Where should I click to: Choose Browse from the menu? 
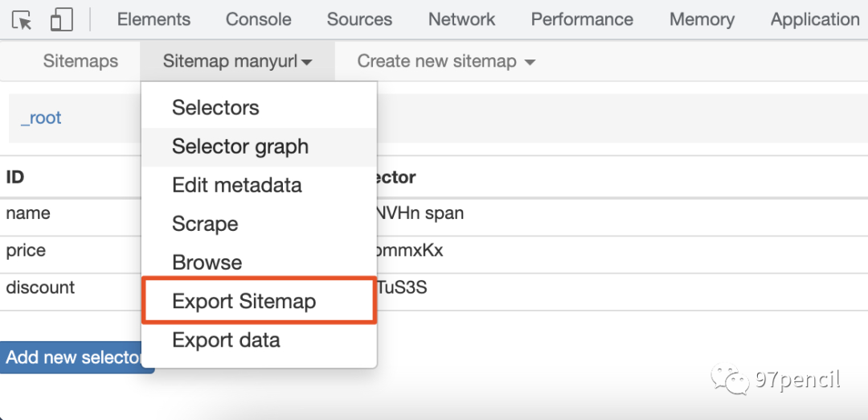tap(207, 262)
